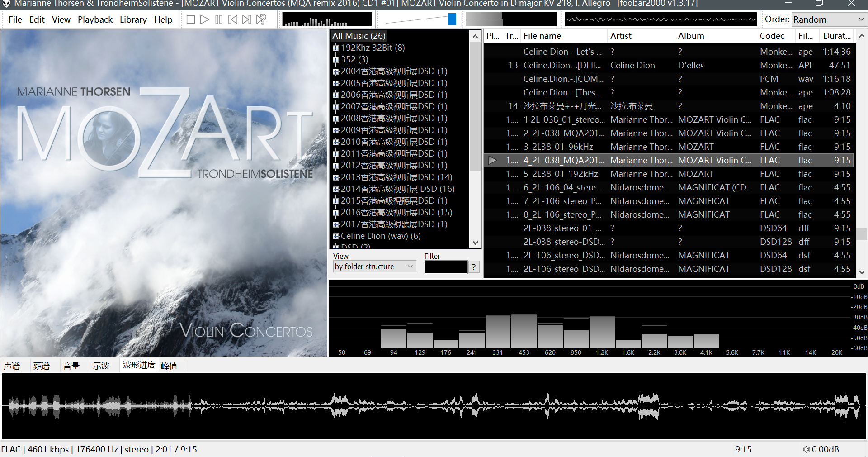
Task: Open the Playback menu
Action: (x=95, y=19)
